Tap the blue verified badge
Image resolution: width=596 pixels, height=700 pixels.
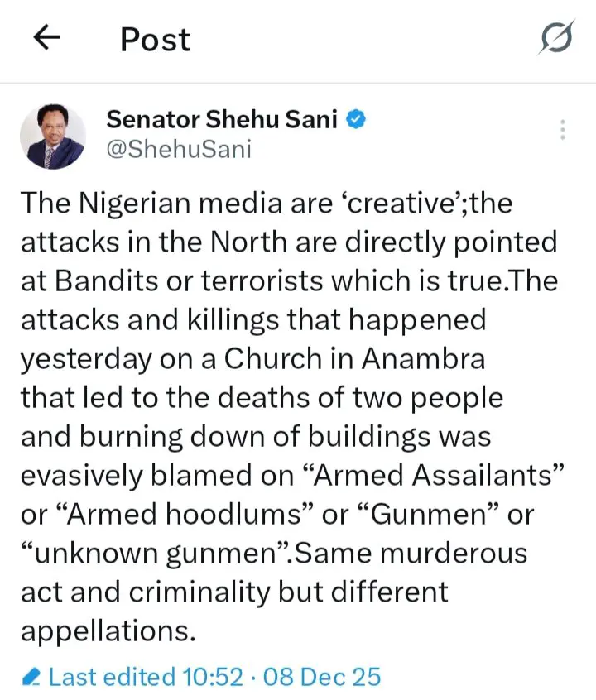click(x=356, y=120)
